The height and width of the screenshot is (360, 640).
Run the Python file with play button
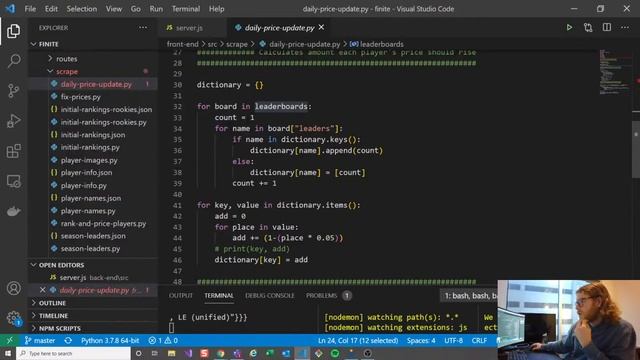coord(569,27)
